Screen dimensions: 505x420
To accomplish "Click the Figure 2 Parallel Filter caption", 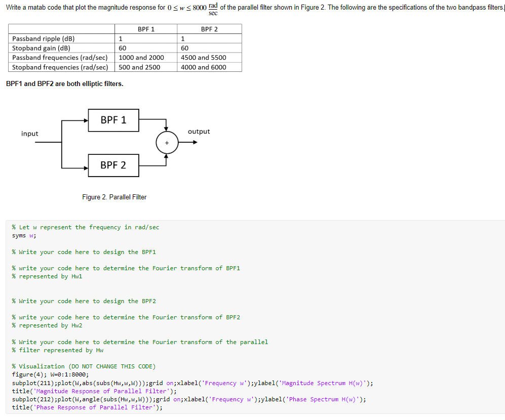I will click(x=114, y=197).
